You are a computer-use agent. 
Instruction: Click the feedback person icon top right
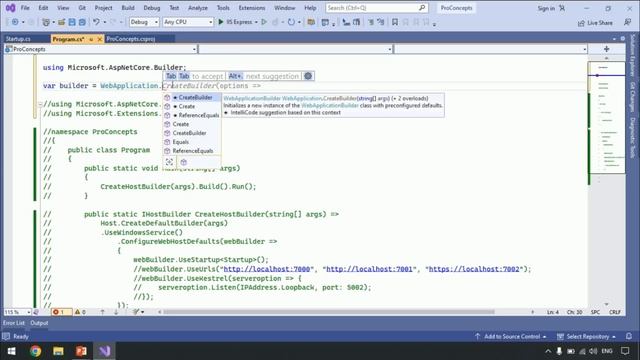click(627, 22)
